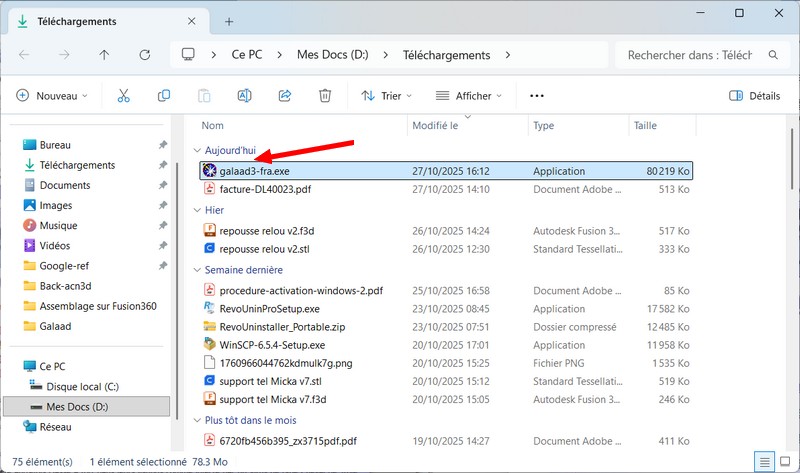Viewport: 800px width, 473px height.
Task: Click the Rename icon in toolbar
Action: (244, 96)
